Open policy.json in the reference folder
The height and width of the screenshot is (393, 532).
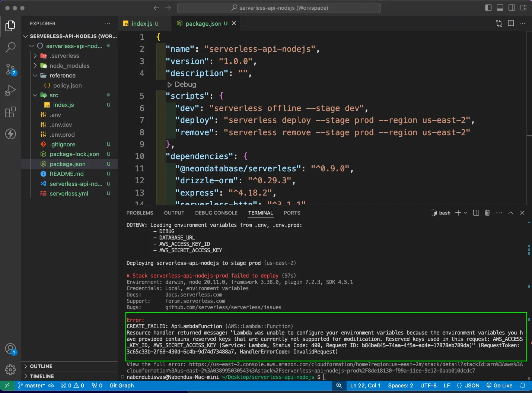[69, 85]
